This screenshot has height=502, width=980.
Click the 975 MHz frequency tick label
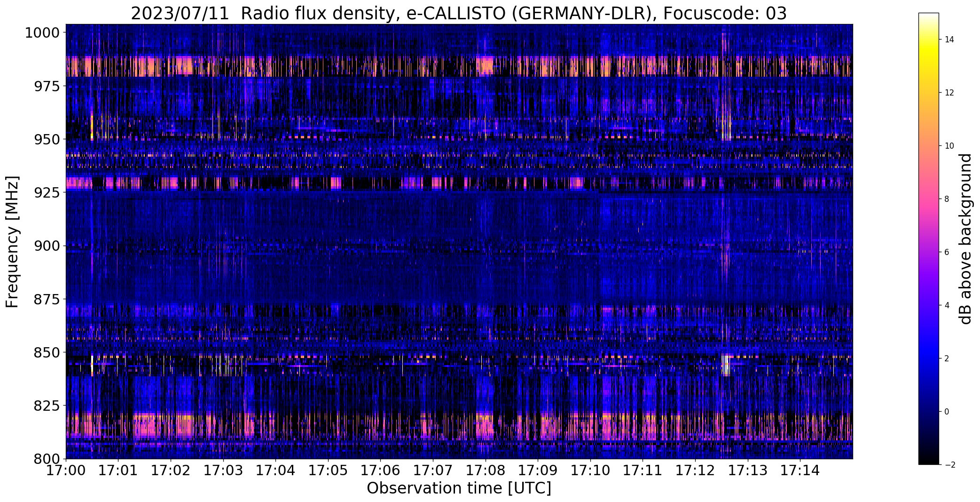47,86
